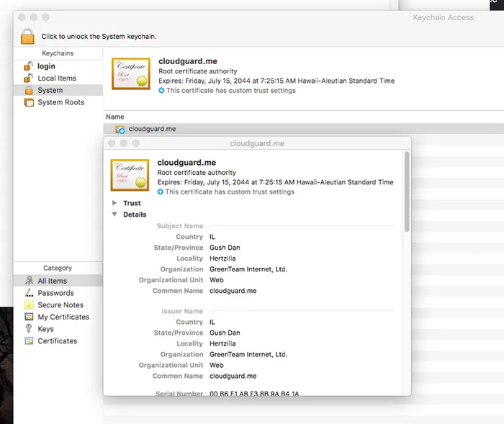Viewport: 504px width, 424px height.
Task: Collapse the Details disclosure triangle
Action: point(114,215)
